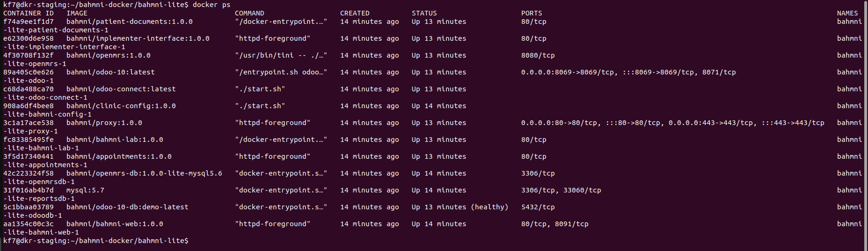This screenshot has height=251, width=868.
Task: Click the final shell prompt line
Action: [96, 241]
